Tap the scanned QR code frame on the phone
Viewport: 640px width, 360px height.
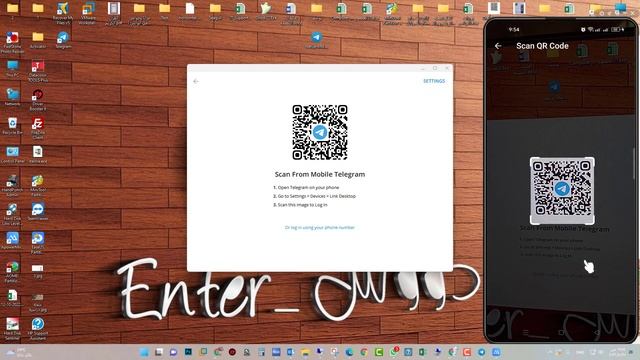(x=562, y=191)
